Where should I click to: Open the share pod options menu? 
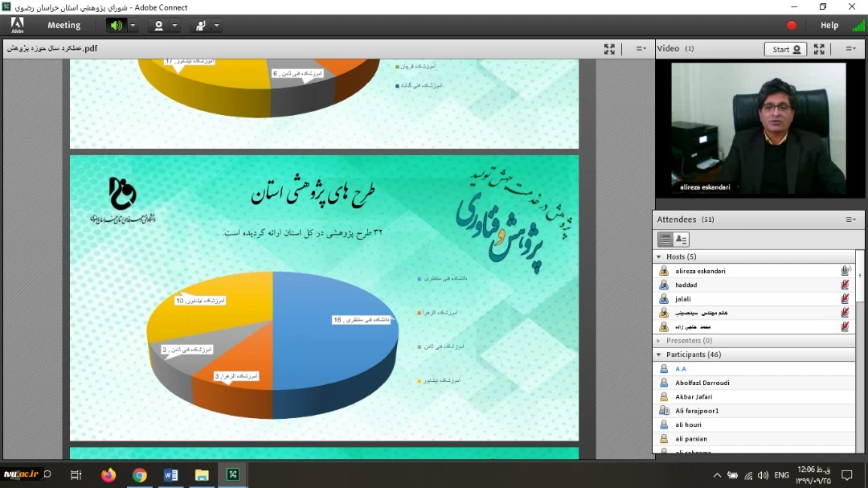641,48
